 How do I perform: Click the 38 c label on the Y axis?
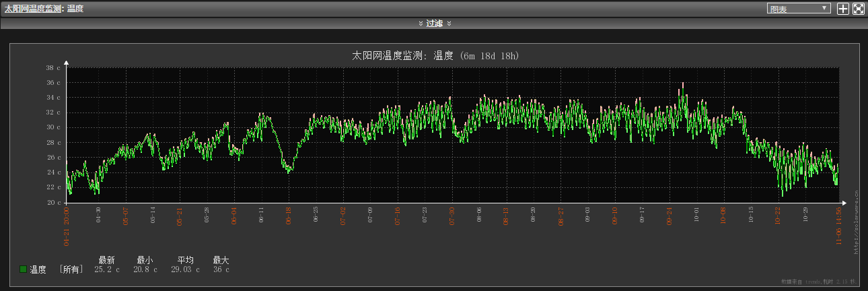(x=53, y=68)
